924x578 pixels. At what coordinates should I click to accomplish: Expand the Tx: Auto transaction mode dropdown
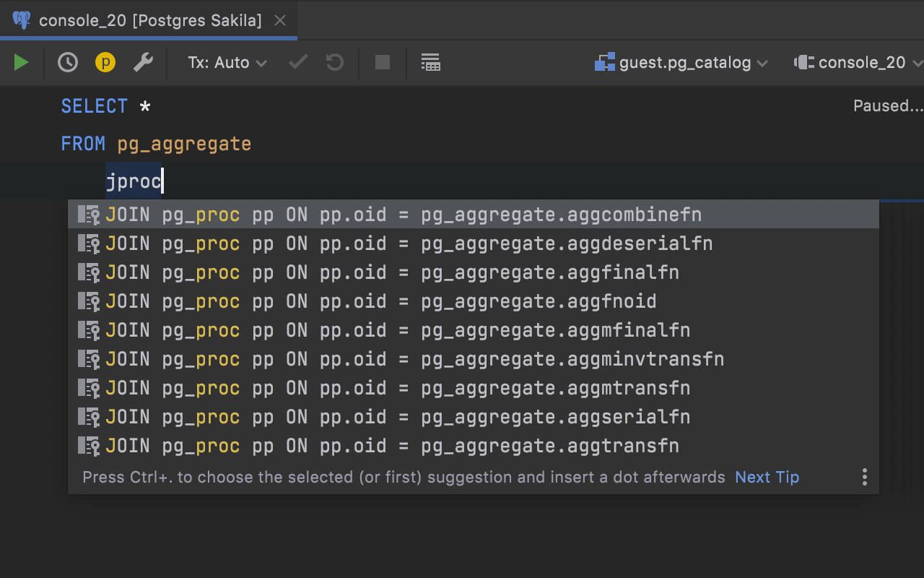[x=227, y=63]
